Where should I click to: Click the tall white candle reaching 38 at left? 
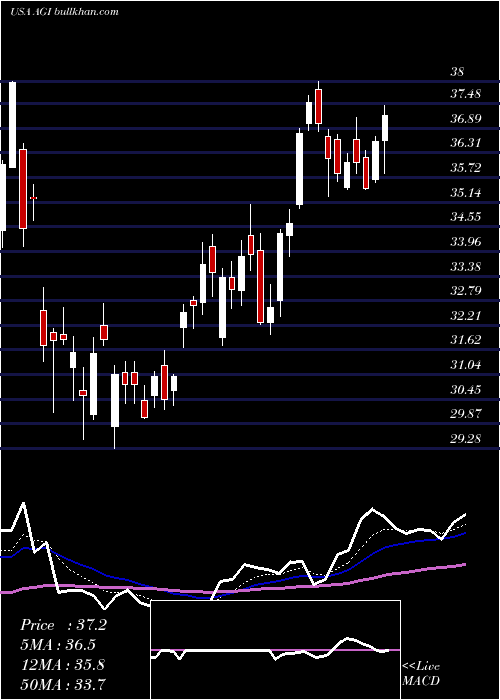click(12, 125)
